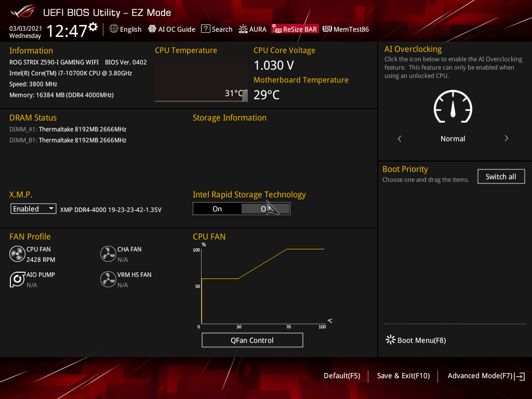
Task: Launch MemTest86 from top bar
Action: (x=345, y=29)
